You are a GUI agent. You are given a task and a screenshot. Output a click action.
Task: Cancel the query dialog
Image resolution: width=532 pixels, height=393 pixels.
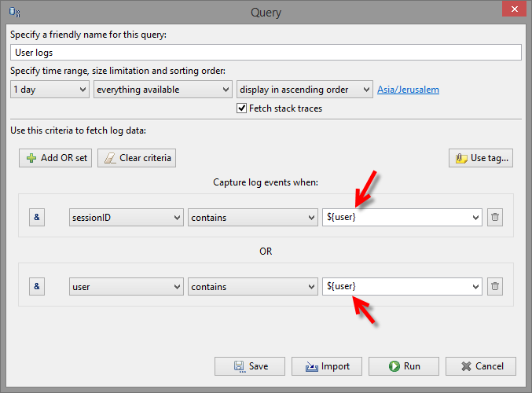(481, 366)
